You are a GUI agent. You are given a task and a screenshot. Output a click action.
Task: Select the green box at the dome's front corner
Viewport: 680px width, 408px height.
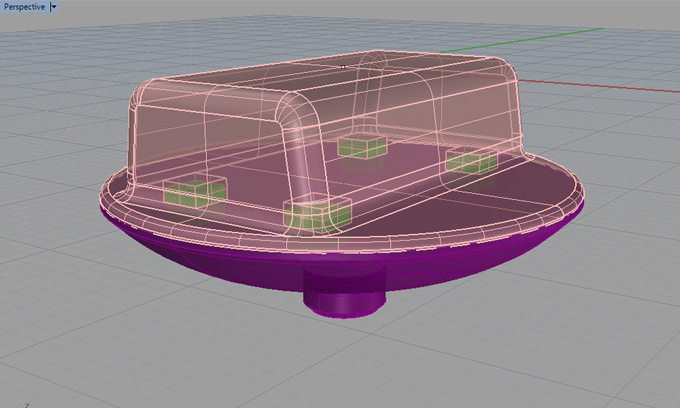click(x=317, y=213)
